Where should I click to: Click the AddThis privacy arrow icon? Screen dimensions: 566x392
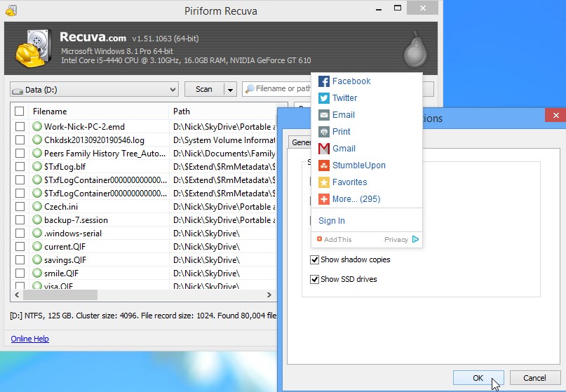click(x=415, y=239)
